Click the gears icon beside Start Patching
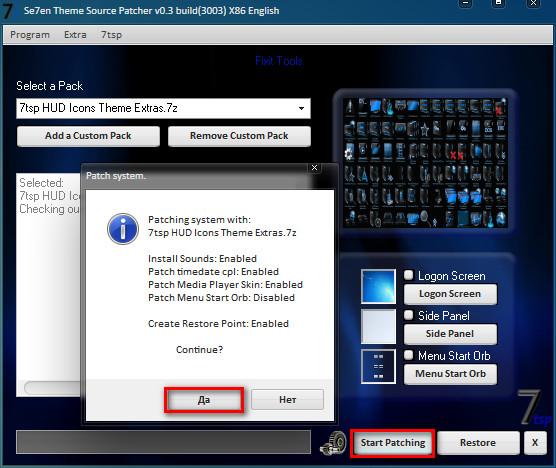 [x=333, y=443]
